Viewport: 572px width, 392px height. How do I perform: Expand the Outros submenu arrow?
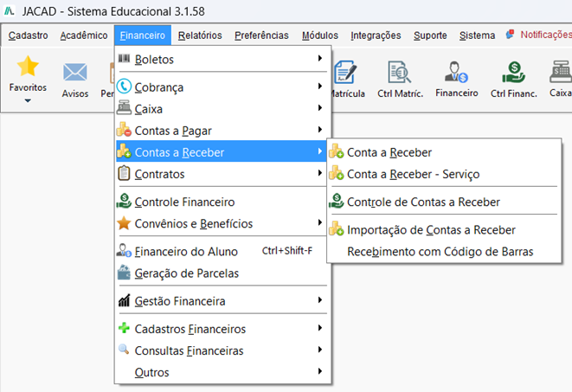tap(320, 371)
